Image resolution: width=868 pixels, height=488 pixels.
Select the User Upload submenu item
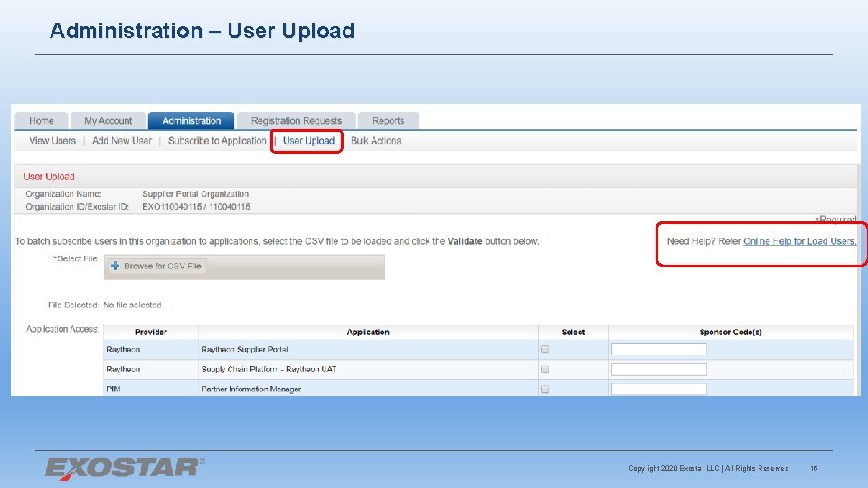(x=308, y=141)
